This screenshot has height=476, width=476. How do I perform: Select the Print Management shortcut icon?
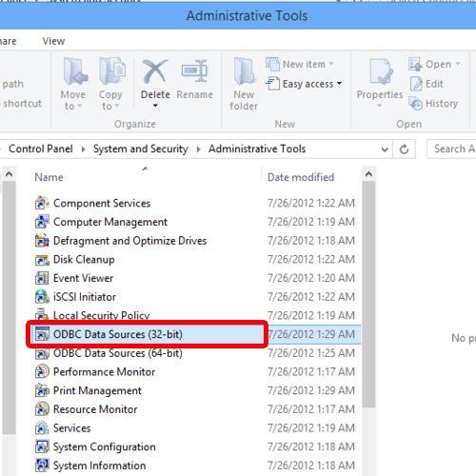point(42,390)
